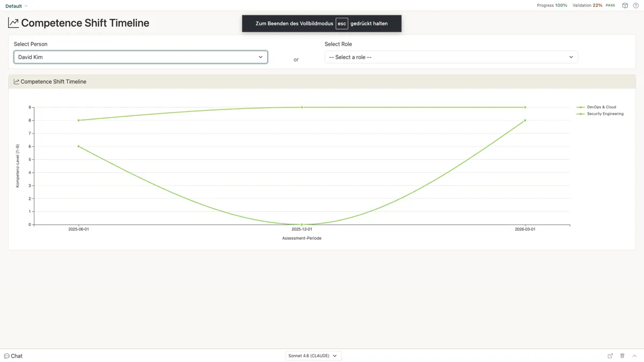Screen dimensions: 644x362
Task: Expand the chat panel with chevron up
Action: click(x=634, y=356)
